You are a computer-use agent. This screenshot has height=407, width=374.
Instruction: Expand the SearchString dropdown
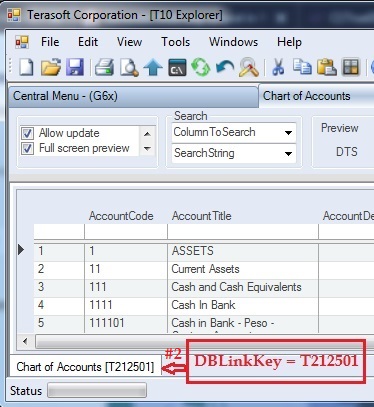288,154
